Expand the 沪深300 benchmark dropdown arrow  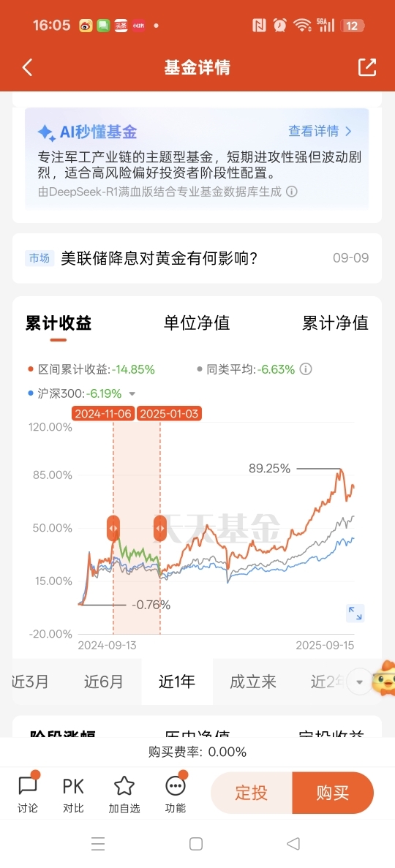[x=132, y=394]
